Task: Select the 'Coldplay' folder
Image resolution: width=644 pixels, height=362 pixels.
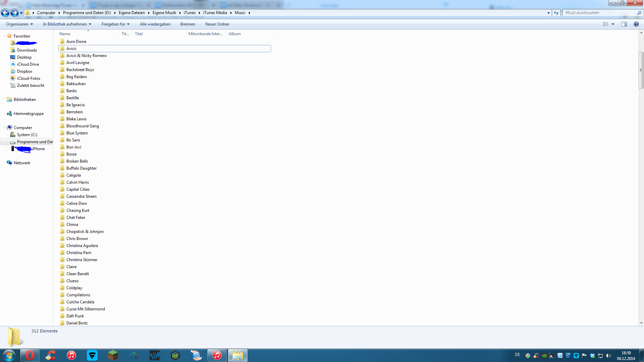Action: [x=74, y=288]
